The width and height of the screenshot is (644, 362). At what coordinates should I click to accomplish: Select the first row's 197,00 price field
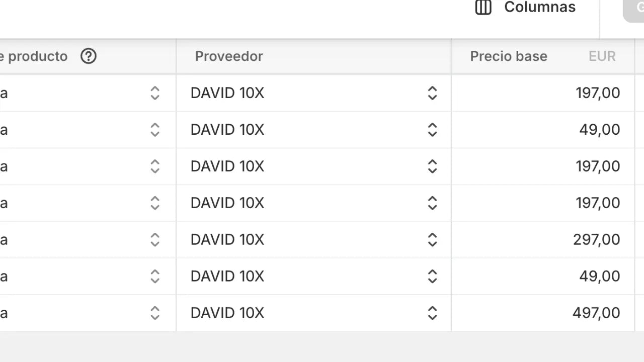[543, 93]
